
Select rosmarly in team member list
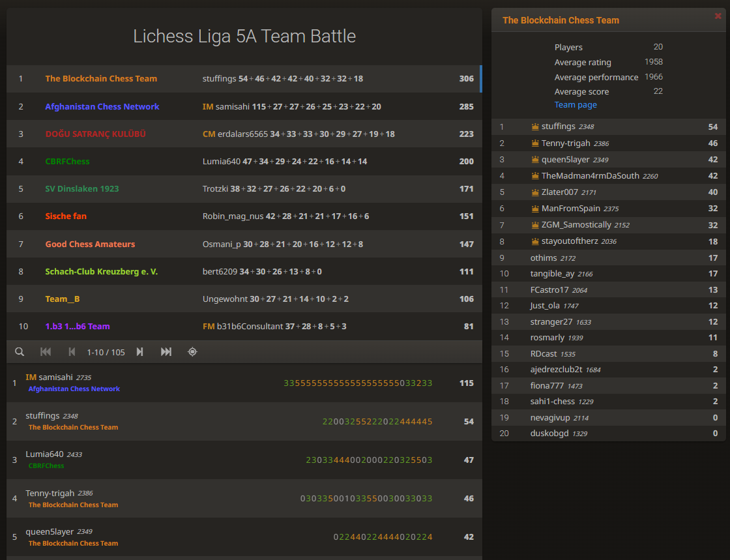(x=608, y=338)
